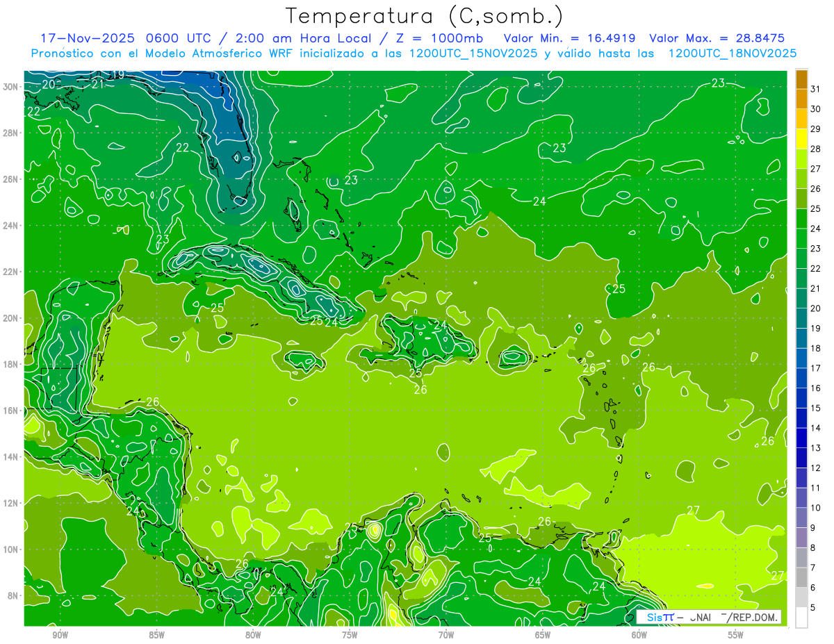Select the '1200UTC_15NOV2025' initialization timestamp
Image resolution: width=834 pixels, height=644 pixels.
(471, 53)
